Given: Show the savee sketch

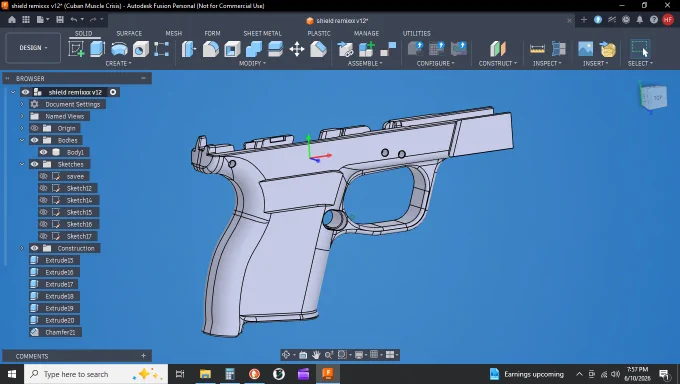Looking at the screenshot, I should click(x=43, y=177).
